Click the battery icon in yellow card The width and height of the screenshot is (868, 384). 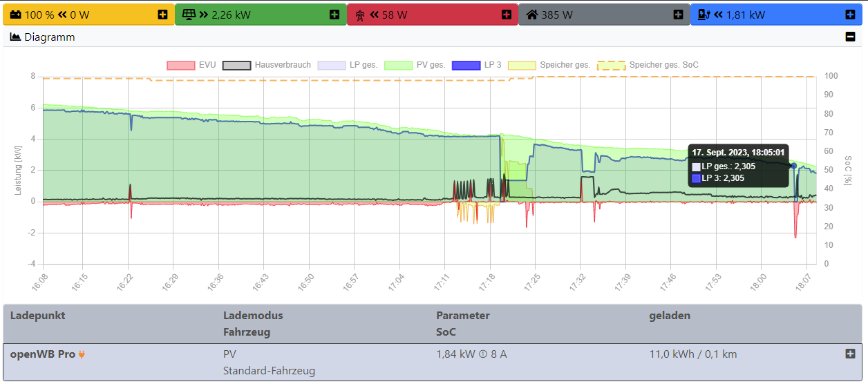tap(15, 15)
